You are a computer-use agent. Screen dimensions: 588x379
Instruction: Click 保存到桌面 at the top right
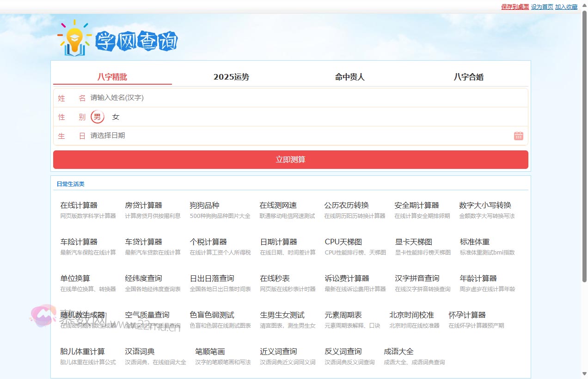[514, 6]
